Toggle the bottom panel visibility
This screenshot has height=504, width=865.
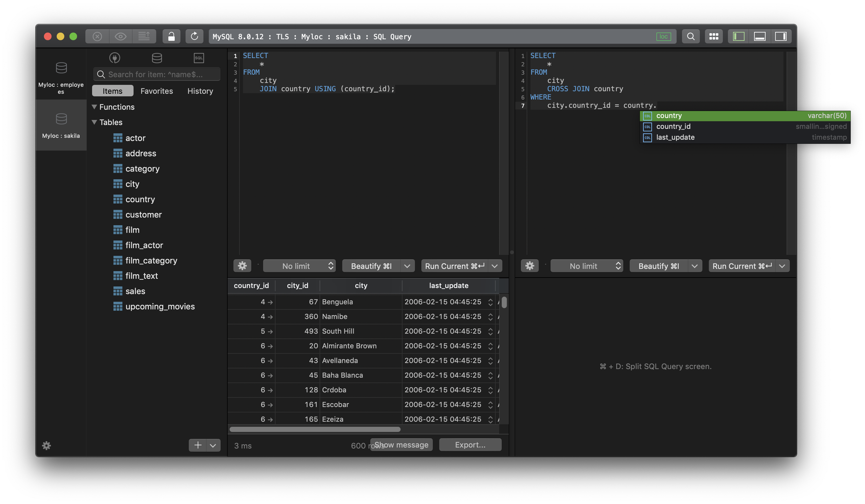(760, 36)
